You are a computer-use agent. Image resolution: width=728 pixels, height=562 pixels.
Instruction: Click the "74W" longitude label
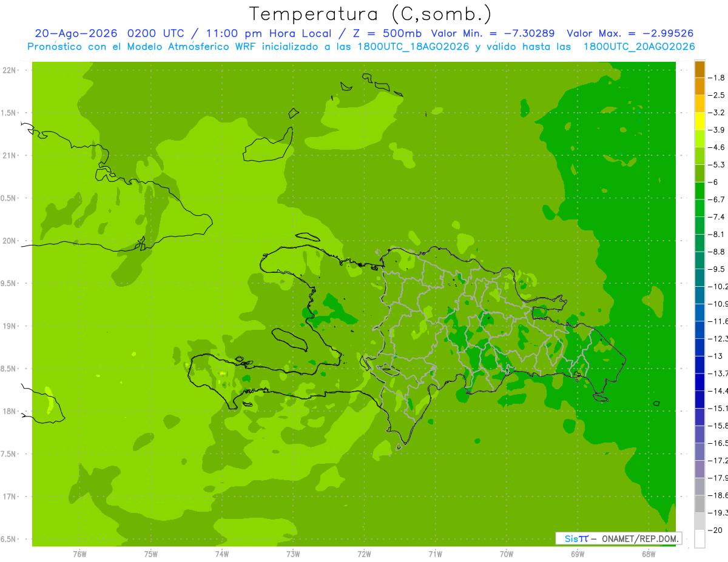221,554
